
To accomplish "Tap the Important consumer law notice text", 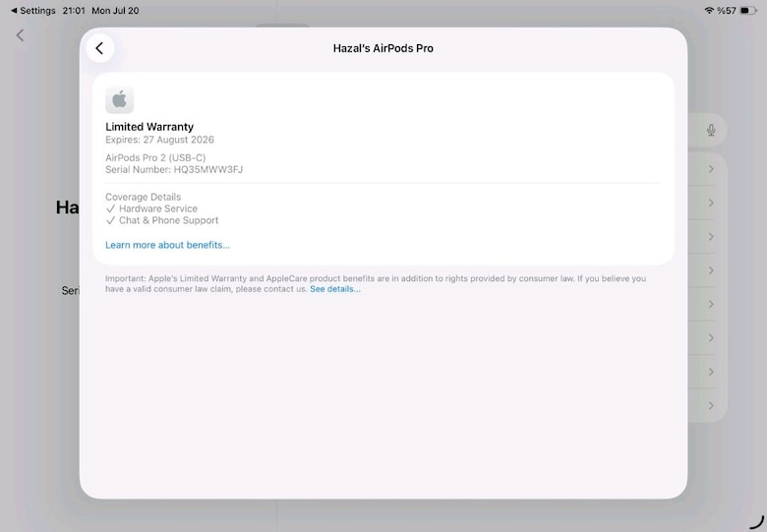I will 376,283.
